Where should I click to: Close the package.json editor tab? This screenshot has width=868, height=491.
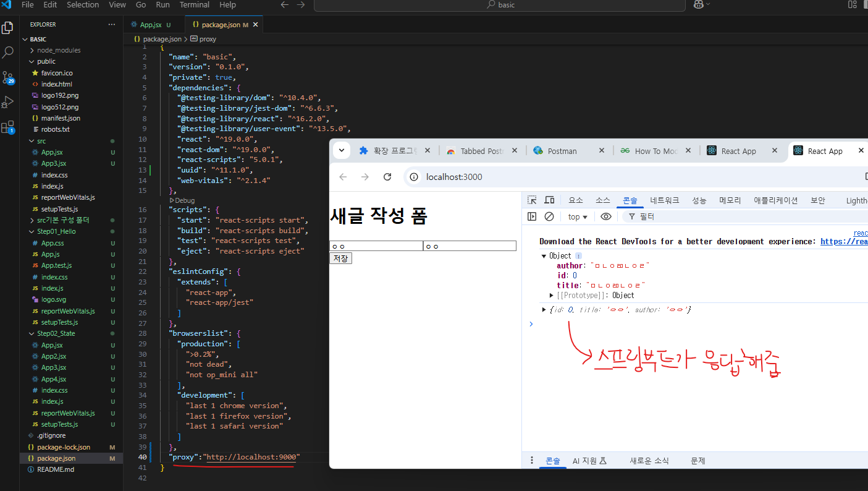pos(255,25)
